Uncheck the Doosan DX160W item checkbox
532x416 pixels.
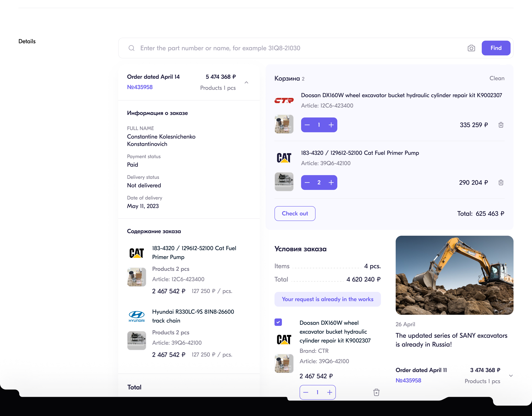coord(278,322)
